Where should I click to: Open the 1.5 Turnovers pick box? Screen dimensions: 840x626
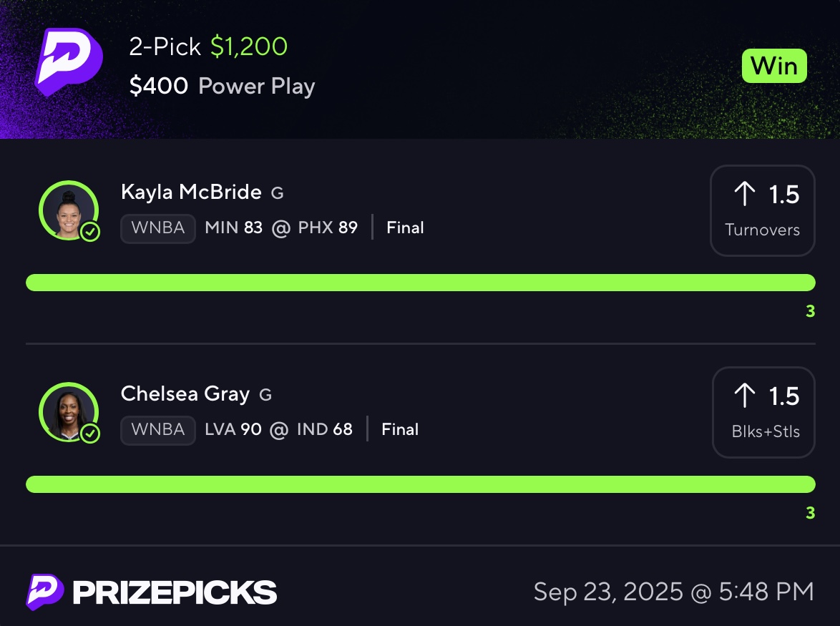[762, 210]
